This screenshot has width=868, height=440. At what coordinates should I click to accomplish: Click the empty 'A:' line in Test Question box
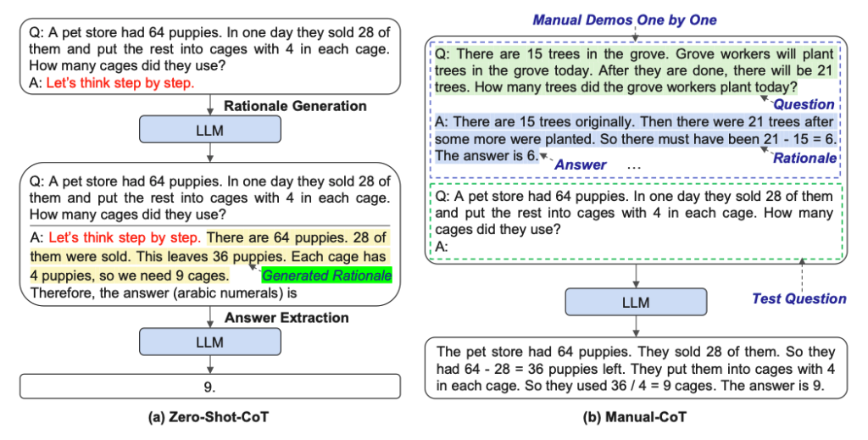coord(441,247)
